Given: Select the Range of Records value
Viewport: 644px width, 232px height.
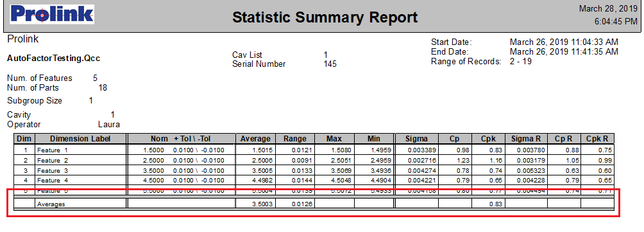Looking at the screenshot, I should click(520, 62).
